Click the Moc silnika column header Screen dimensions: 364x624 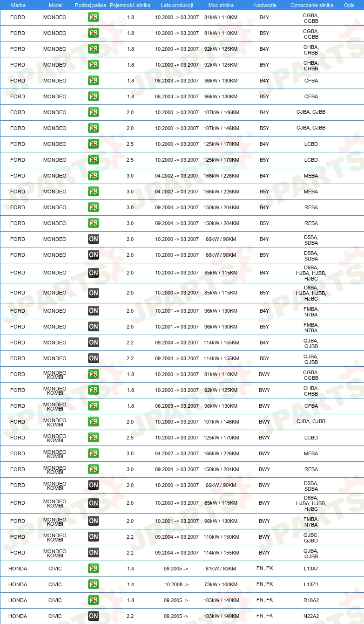click(x=222, y=5)
